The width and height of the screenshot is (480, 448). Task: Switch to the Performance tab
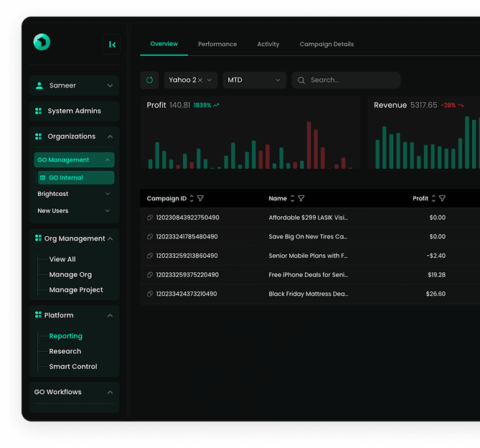217,45
